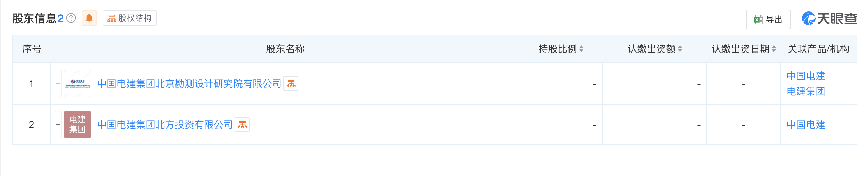
Task: Open the 股权结构 equity structure button
Action: coord(130,18)
